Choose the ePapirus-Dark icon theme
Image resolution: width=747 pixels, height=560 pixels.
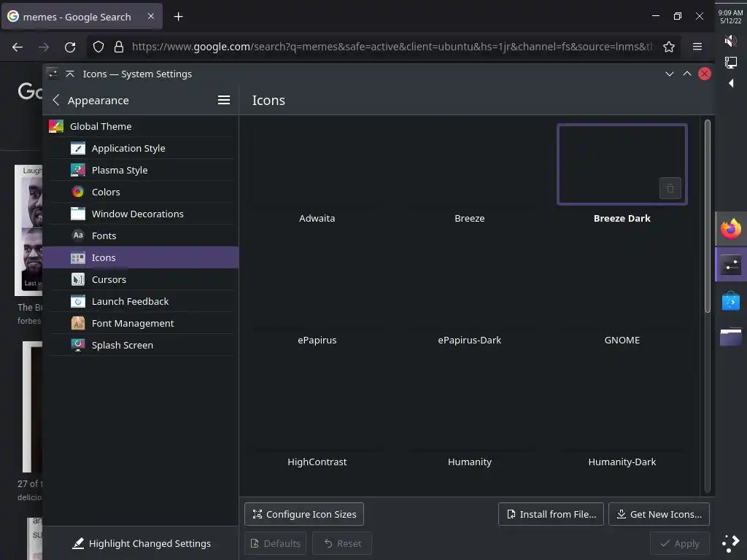[470, 296]
